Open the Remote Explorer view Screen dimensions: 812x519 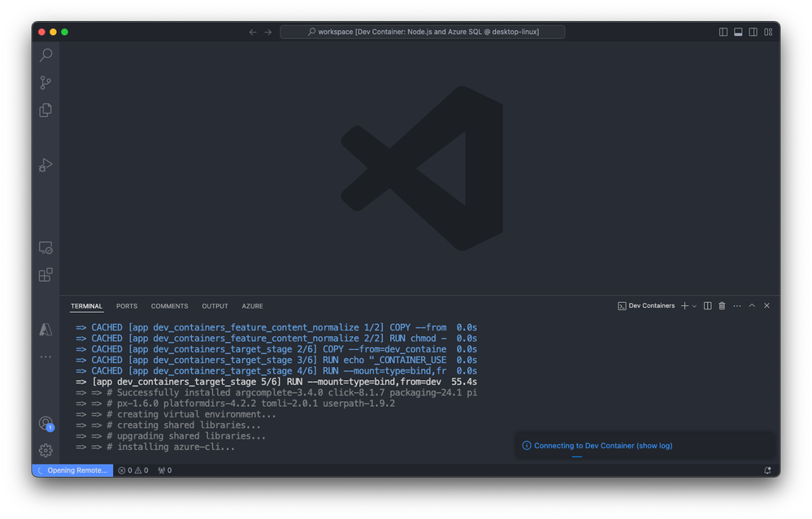tap(46, 248)
